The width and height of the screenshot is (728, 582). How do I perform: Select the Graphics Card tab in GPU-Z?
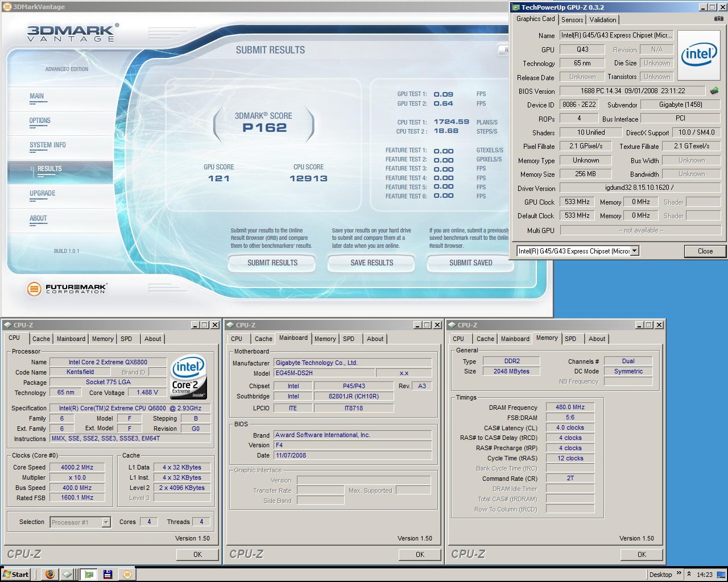click(x=535, y=19)
